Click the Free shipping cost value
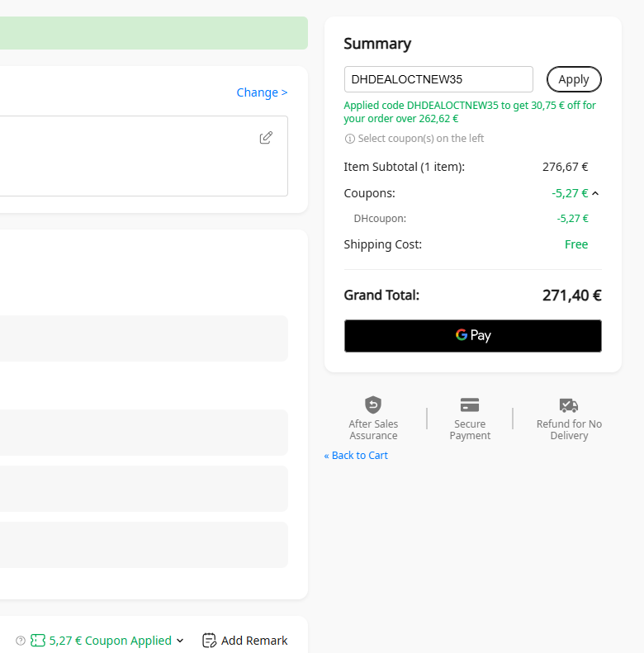 click(x=576, y=244)
